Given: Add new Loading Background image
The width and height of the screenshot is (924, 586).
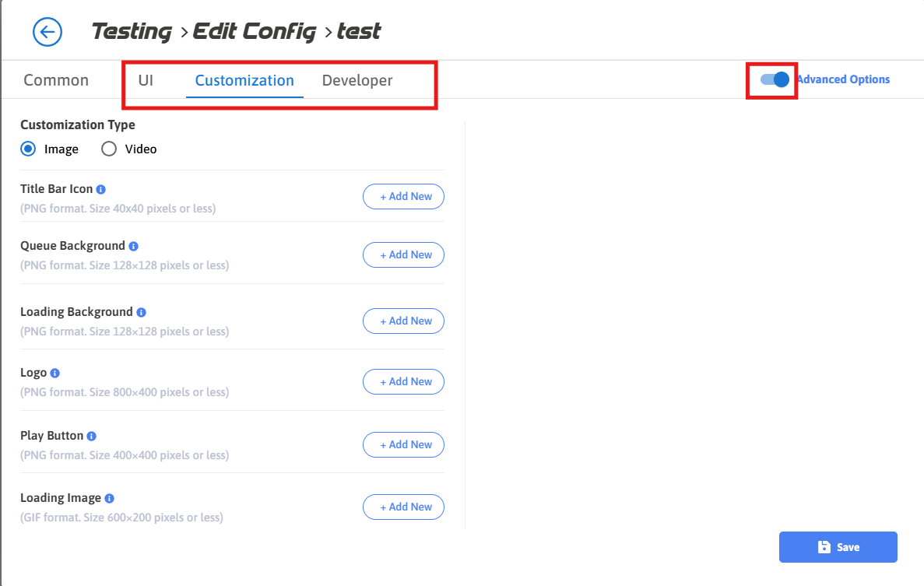Looking at the screenshot, I should (403, 321).
